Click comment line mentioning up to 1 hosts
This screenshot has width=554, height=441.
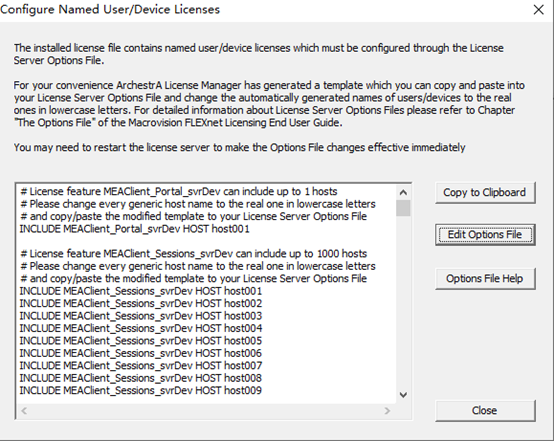coord(179,192)
